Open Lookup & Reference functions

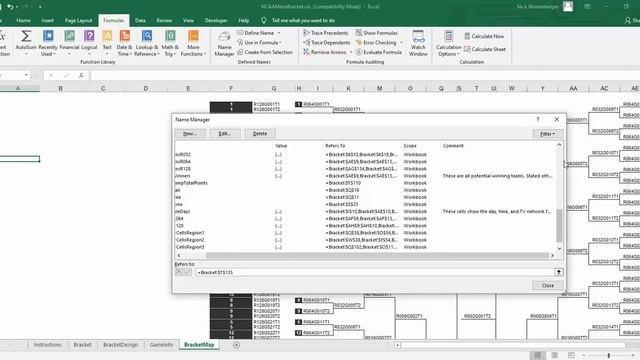(x=147, y=42)
